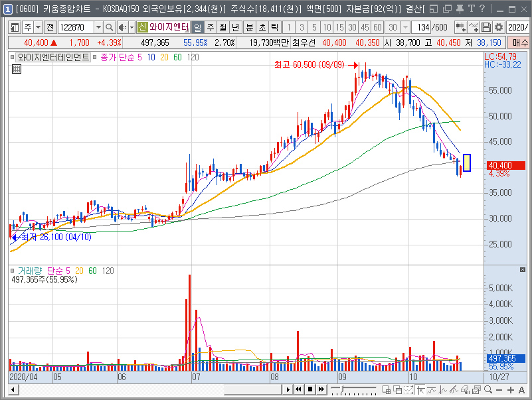Click the 매수 buy button
532x400 pixels.
520,42
